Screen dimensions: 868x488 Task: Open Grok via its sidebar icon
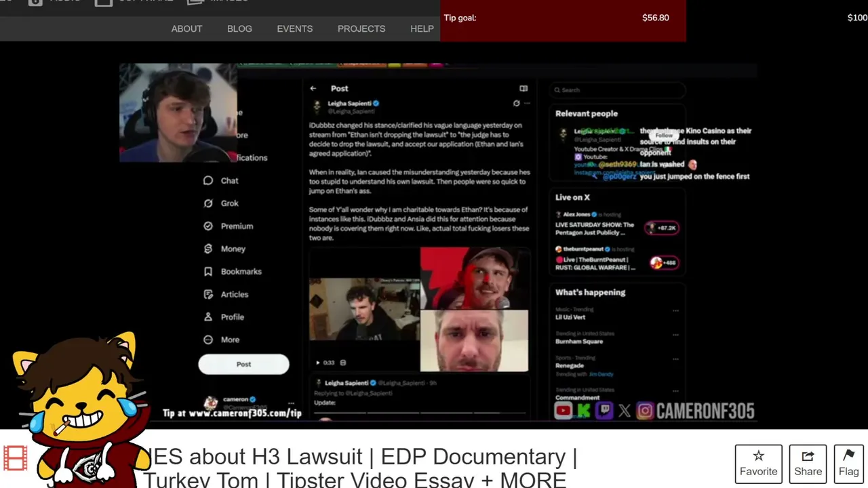(x=208, y=203)
